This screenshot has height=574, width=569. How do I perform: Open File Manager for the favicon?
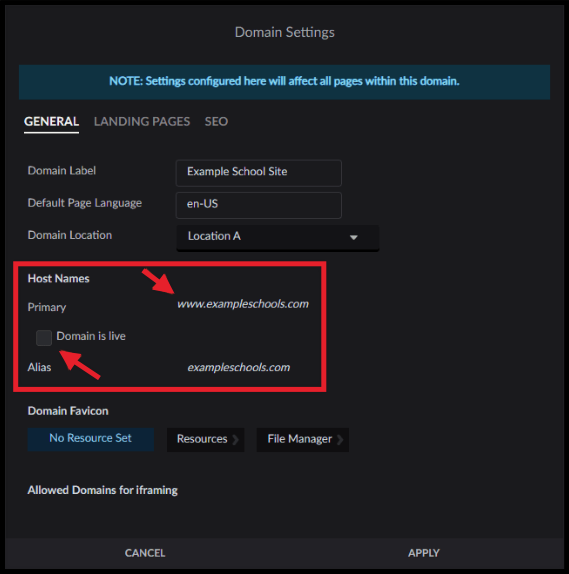303,439
